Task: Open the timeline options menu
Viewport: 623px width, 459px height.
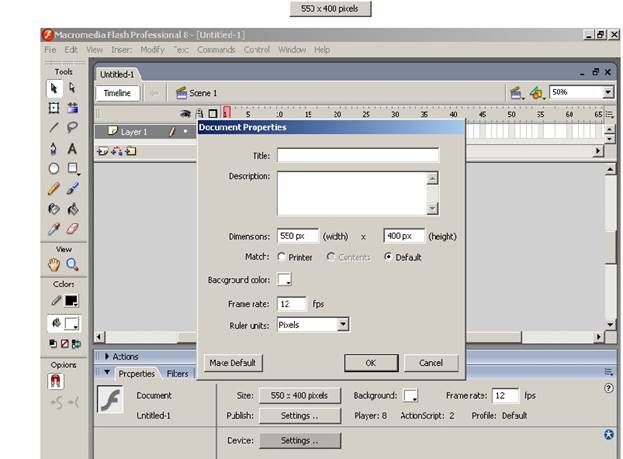Action: coord(609,114)
